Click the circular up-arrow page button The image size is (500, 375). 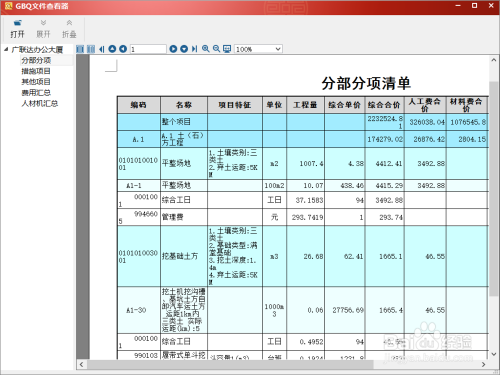click(112, 49)
